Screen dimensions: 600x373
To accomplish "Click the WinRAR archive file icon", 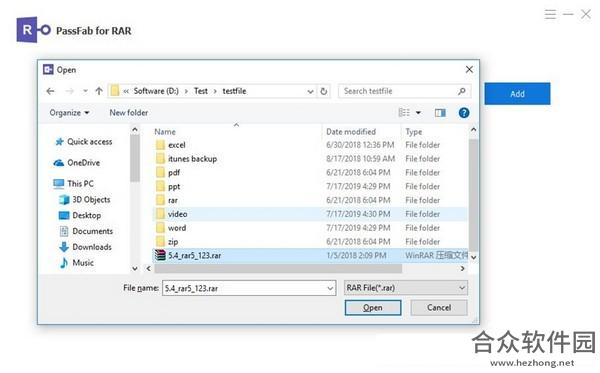I will (x=160, y=255).
